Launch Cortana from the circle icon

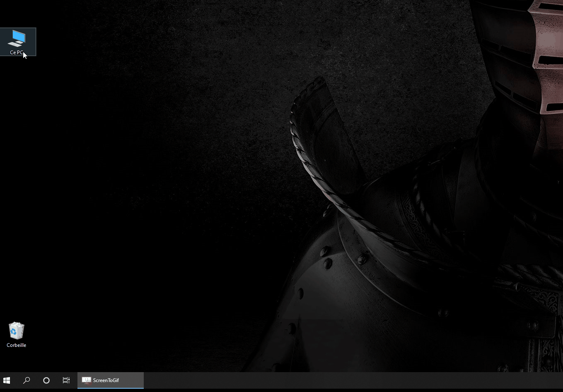click(46, 380)
